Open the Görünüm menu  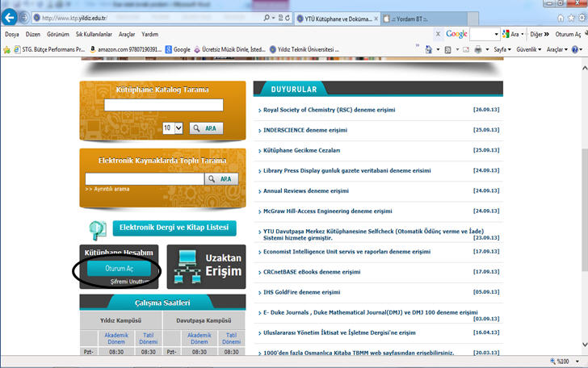[x=58, y=35]
